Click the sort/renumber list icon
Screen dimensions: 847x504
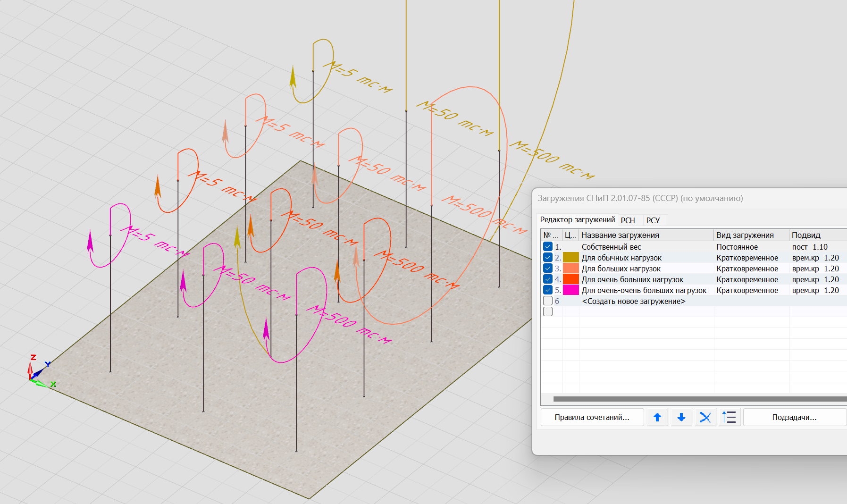[x=729, y=417]
